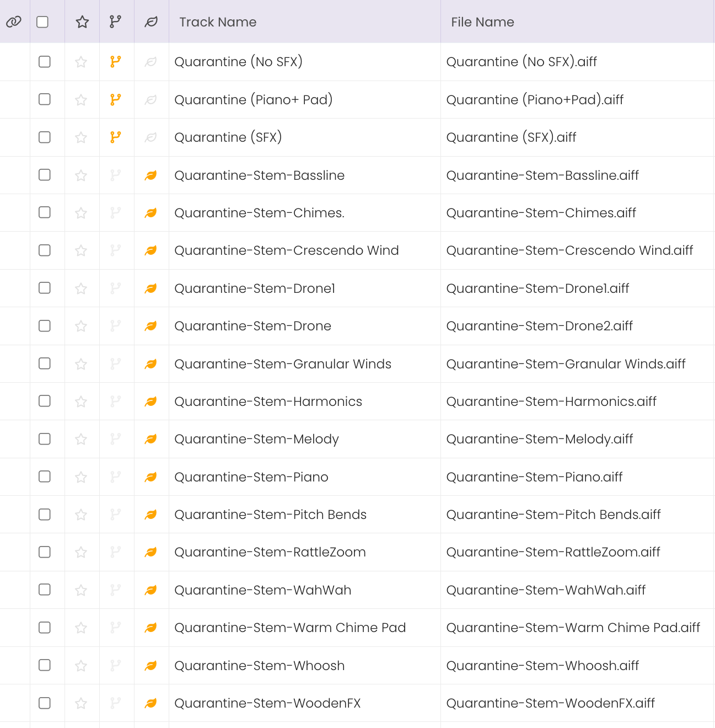Click the file name Quarantine-Stem-Whoosh.aiff
715x728 pixels.
coord(542,666)
